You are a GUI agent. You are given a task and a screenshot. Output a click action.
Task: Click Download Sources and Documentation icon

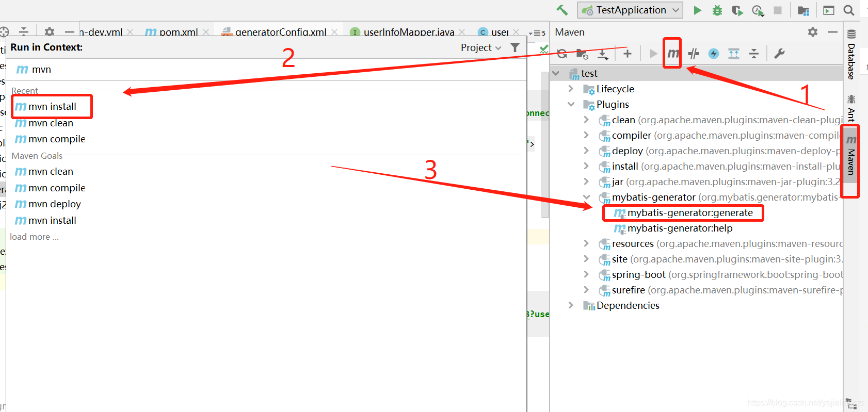(x=603, y=54)
